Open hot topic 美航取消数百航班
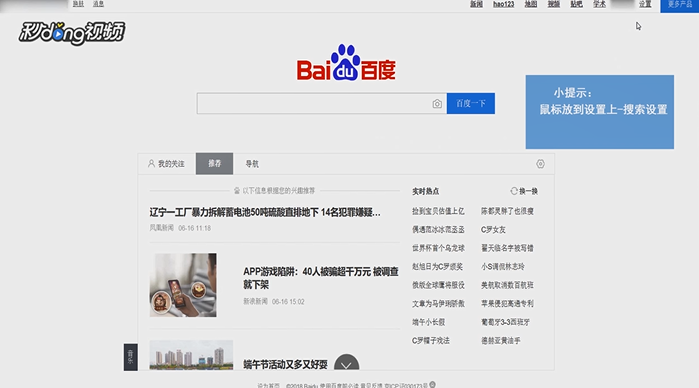699x388 pixels. 507,285
